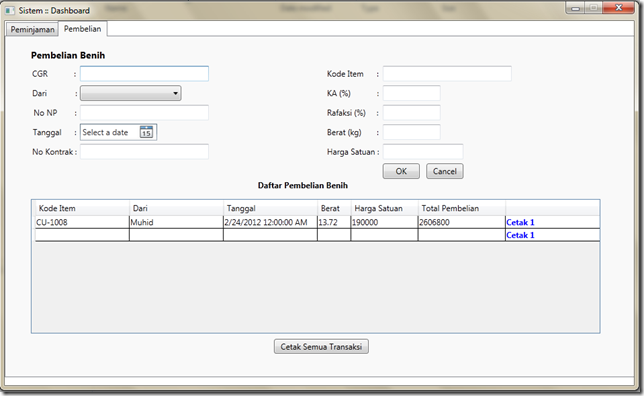
Task: Open the Dari dropdown list
Action: (131, 93)
